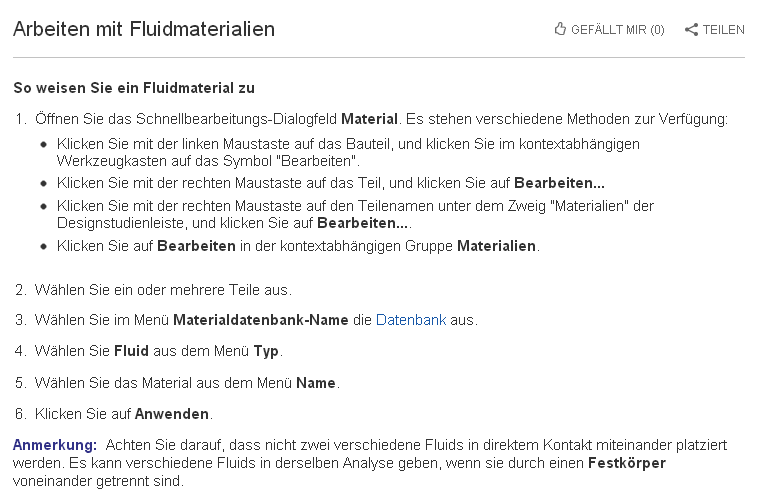Image resolution: width=757 pixels, height=492 pixels.
Task: Click the bold word Festkörper
Action: point(625,463)
